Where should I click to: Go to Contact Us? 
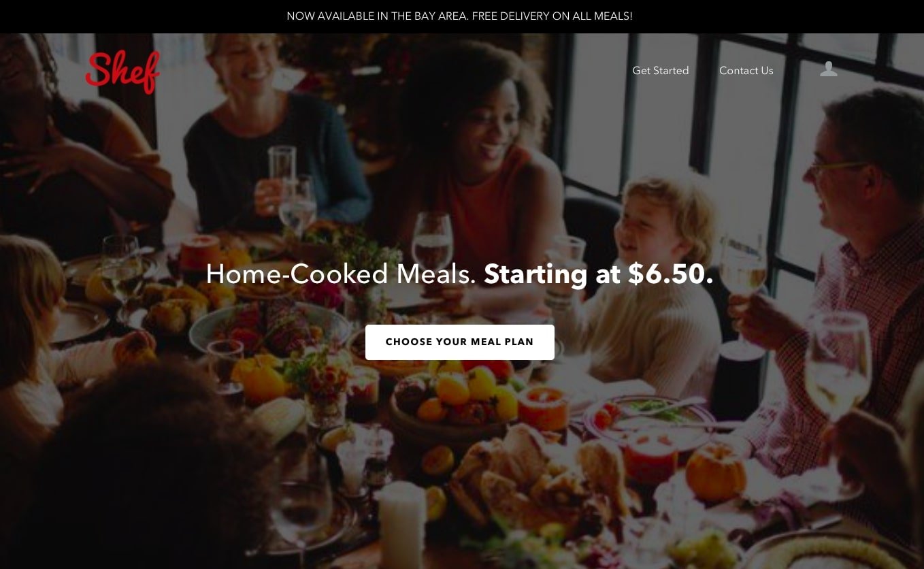coord(746,71)
